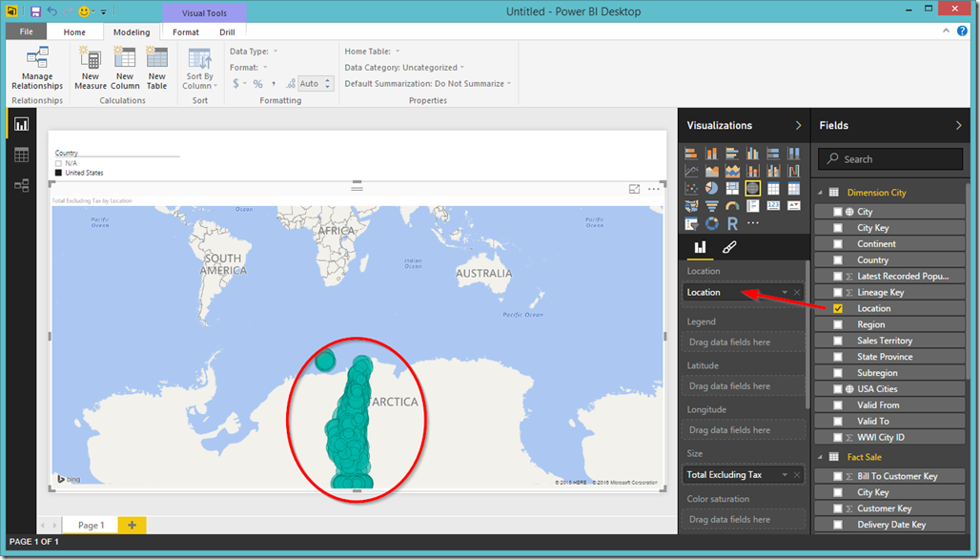This screenshot has width=980, height=560.
Task: Open the Format paintbrush pane
Action: coord(728,247)
